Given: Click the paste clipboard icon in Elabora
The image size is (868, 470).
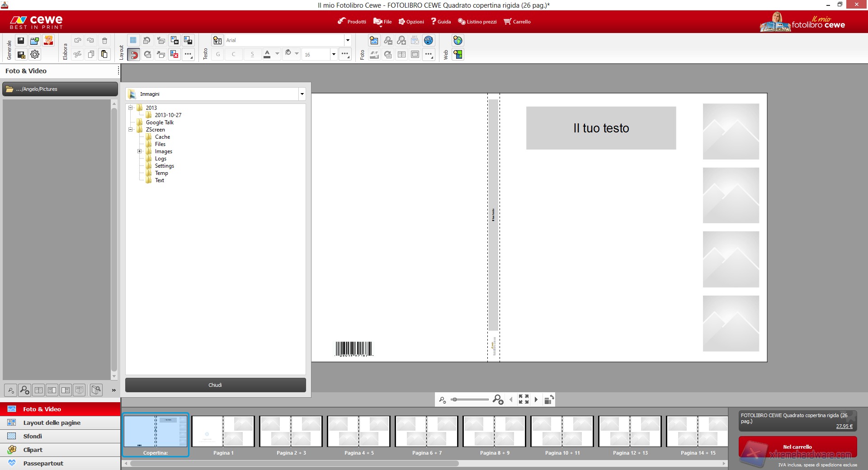Looking at the screenshot, I should [x=104, y=55].
